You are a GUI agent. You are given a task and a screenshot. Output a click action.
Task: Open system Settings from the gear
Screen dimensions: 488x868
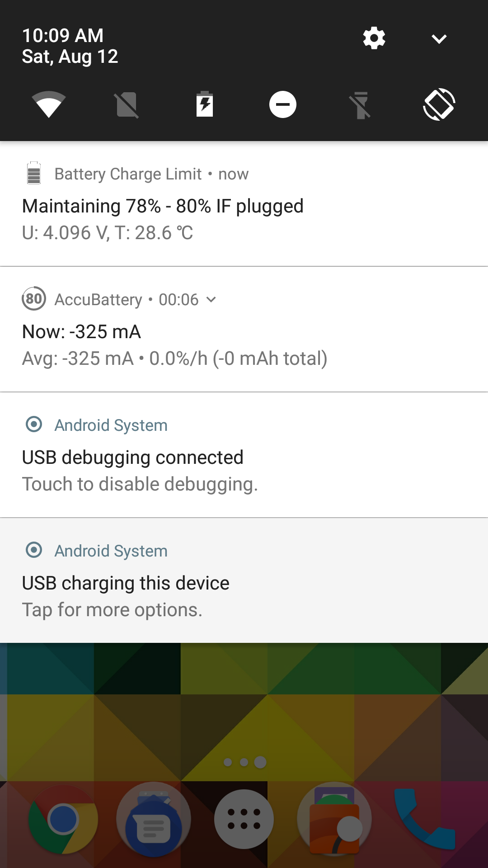click(373, 38)
